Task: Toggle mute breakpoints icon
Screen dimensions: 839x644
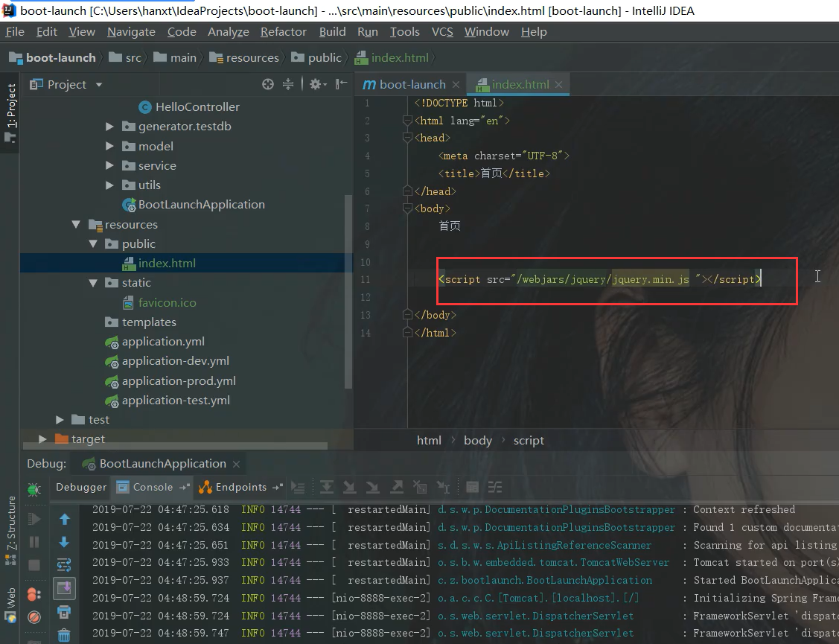Action: (x=34, y=618)
